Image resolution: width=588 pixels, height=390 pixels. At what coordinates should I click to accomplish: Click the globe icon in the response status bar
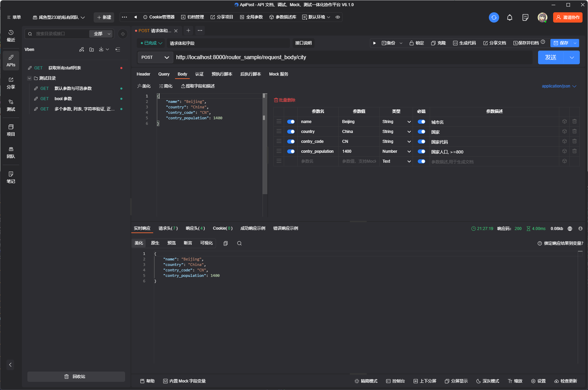(570, 229)
